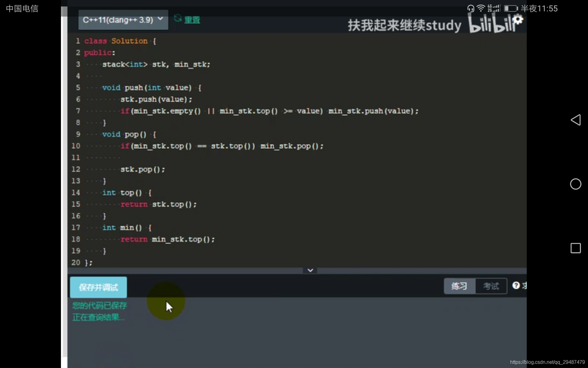Click the reset refresh icon
The image size is (588, 368).
(178, 18)
